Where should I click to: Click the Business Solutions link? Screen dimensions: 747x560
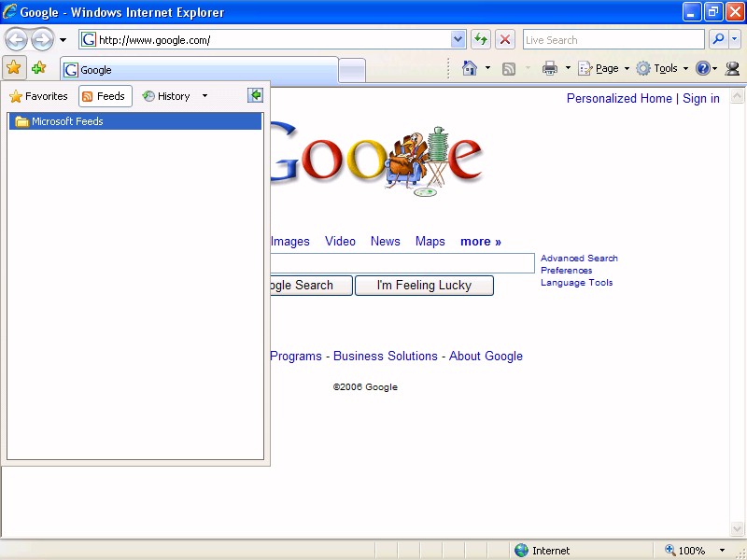click(385, 357)
